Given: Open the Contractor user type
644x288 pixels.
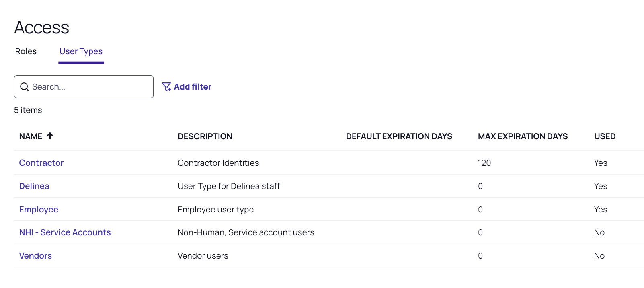Looking at the screenshot, I should [41, 163].
